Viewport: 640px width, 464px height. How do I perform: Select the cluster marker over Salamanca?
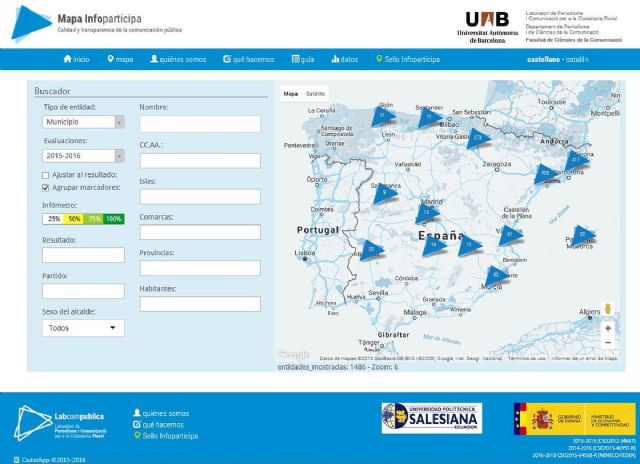click(x=385, y=193)
